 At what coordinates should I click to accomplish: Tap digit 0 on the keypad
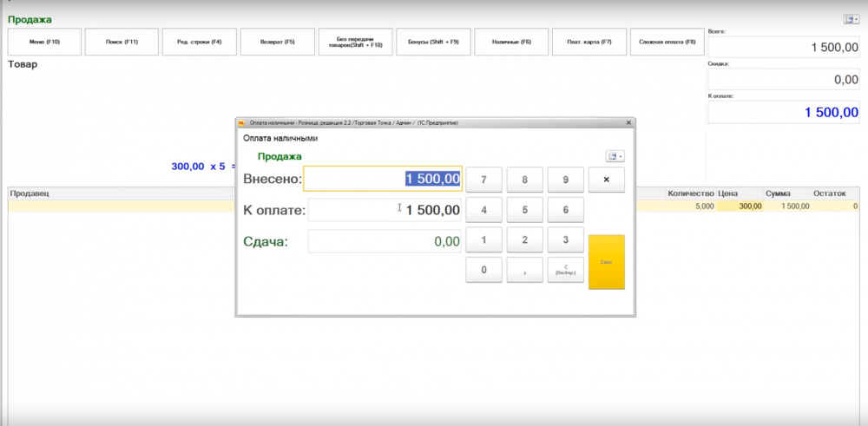click(x=483, y=270)
